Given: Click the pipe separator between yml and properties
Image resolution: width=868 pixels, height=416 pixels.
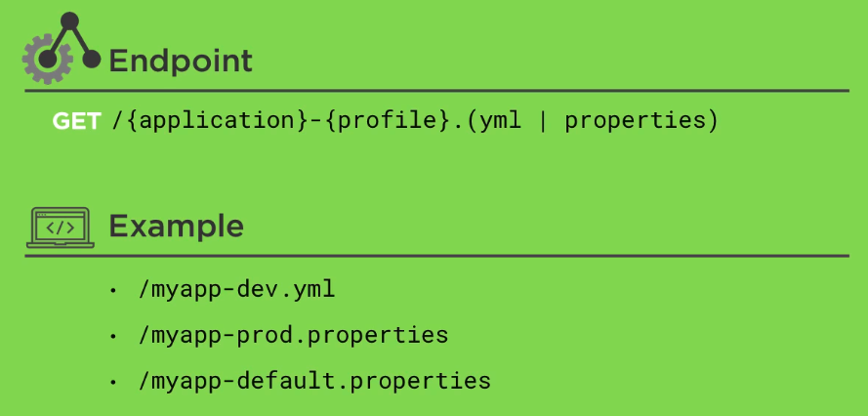Looking at the screenshot, I should point(543,122).
